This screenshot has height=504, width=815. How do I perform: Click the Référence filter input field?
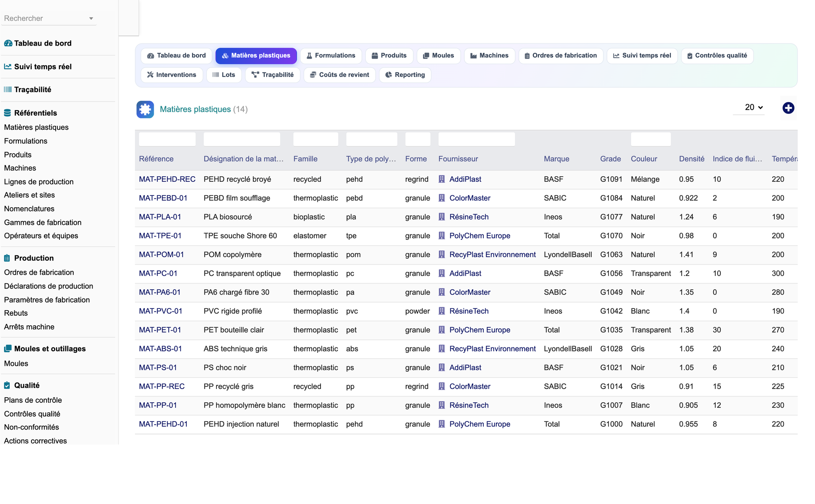point(167,139)
